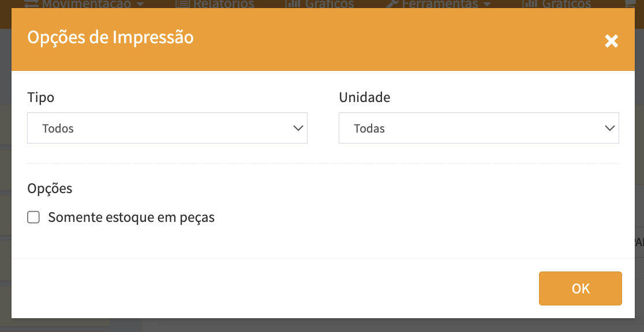Enable Somente estoque em peças checkbox
The image size is (644, 332).
pos(33,217)
